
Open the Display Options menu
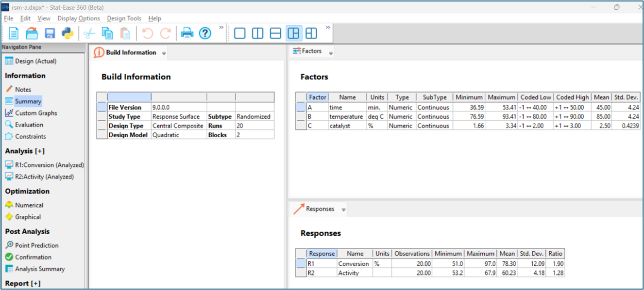click(x=79, y=18)
